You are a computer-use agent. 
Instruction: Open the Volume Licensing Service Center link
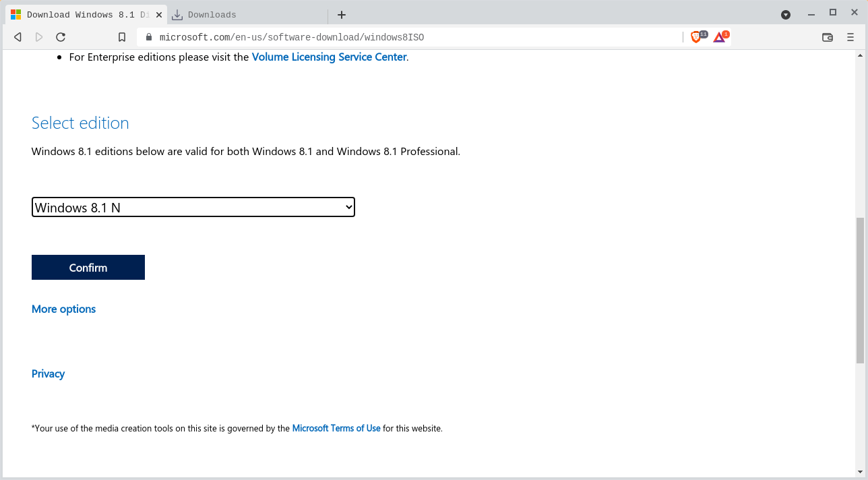[329, 57]
